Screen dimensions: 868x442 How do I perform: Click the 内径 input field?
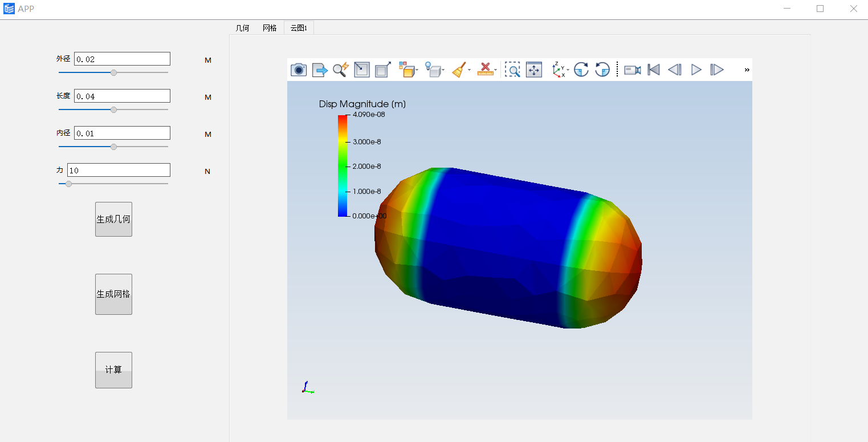point(122,133)
